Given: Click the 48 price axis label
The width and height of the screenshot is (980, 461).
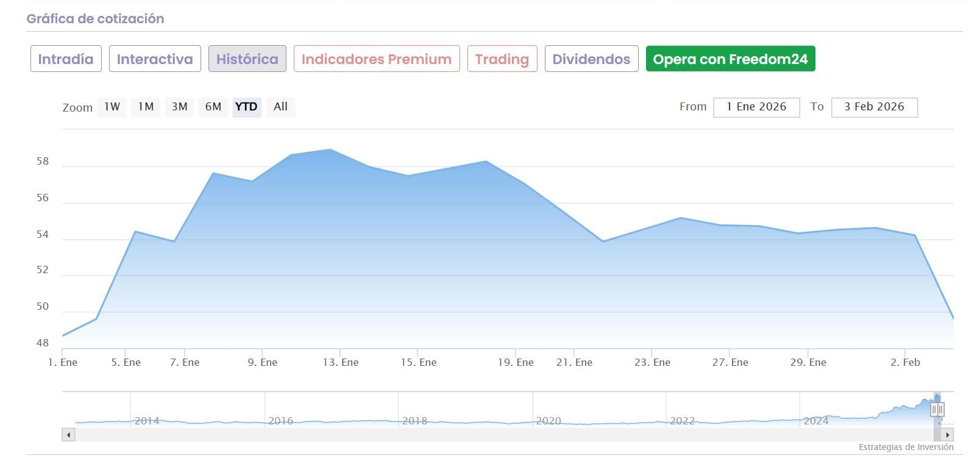Looking at the screenshot, I should (43, 343).
